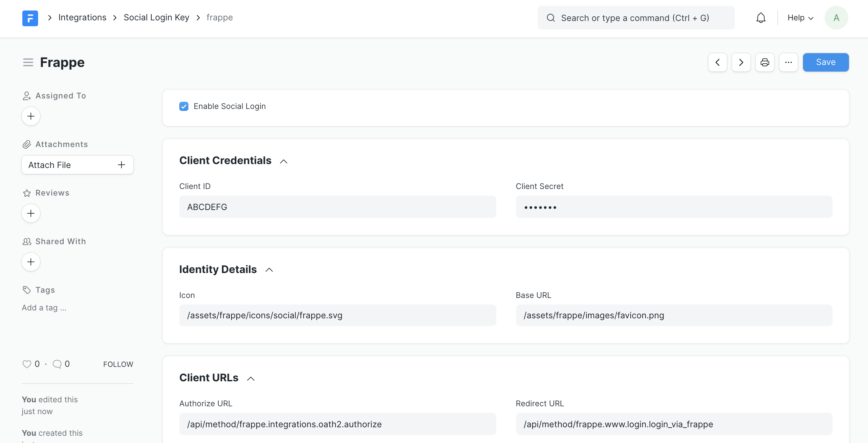Viewport: 868px width, 443px height.
Task: Click the print icon button
Action: 765,62
